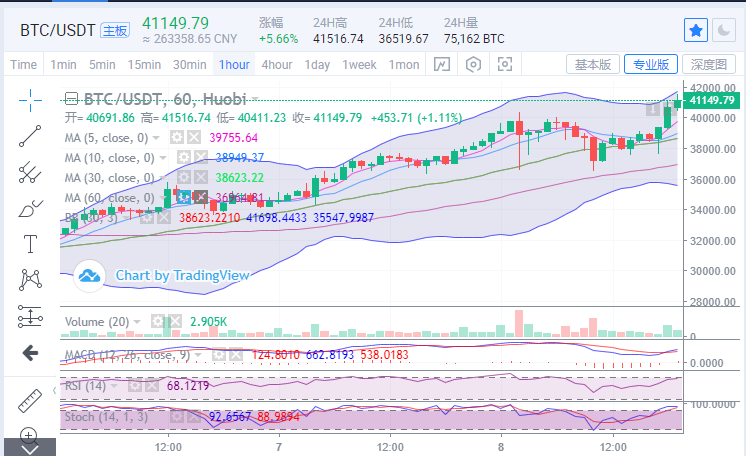The width and height of the screenshot is (746, 456).
Task: Click the 41149.79 current price label on axis
Action: tap(711, 100)
